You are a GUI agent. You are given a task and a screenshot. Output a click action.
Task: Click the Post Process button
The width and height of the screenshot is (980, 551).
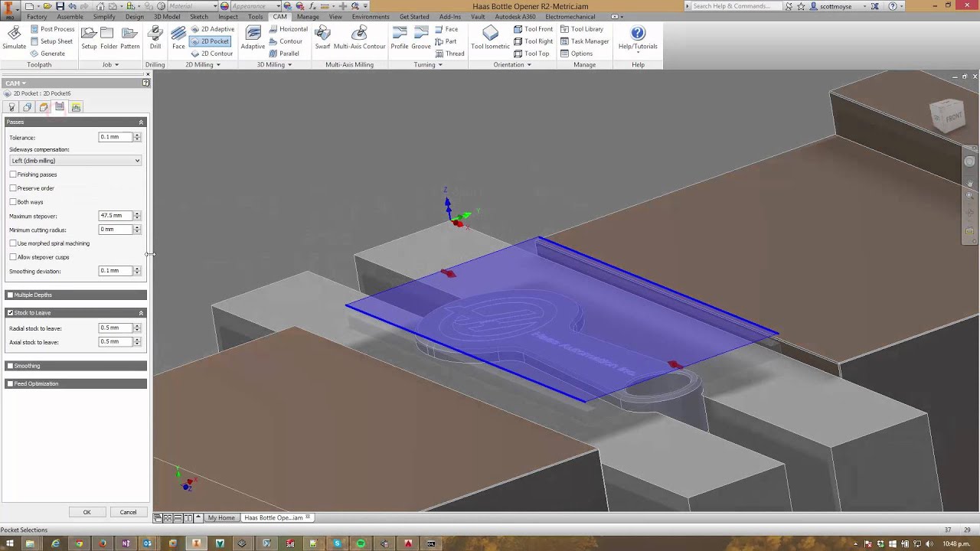click(52, 29)
